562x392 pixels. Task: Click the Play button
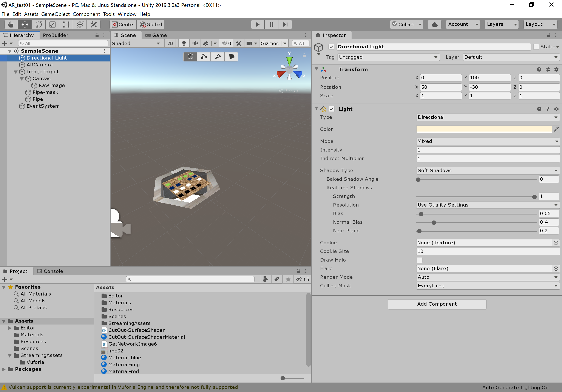tap(257, 24)
